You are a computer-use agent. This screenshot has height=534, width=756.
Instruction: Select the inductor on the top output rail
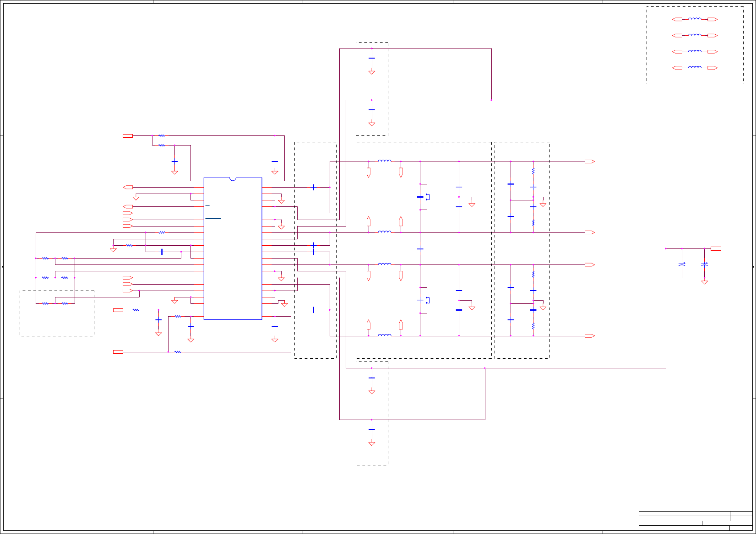(385, 161)
